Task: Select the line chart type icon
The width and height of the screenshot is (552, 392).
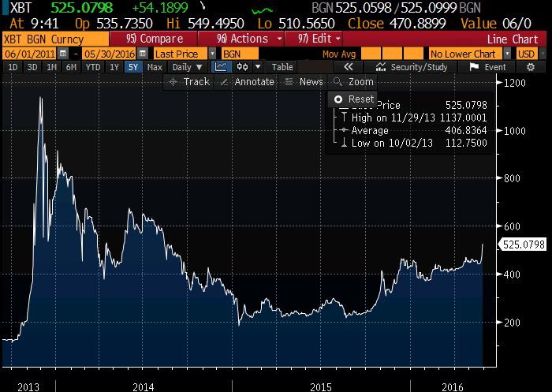Action: [x=220, y=68]
